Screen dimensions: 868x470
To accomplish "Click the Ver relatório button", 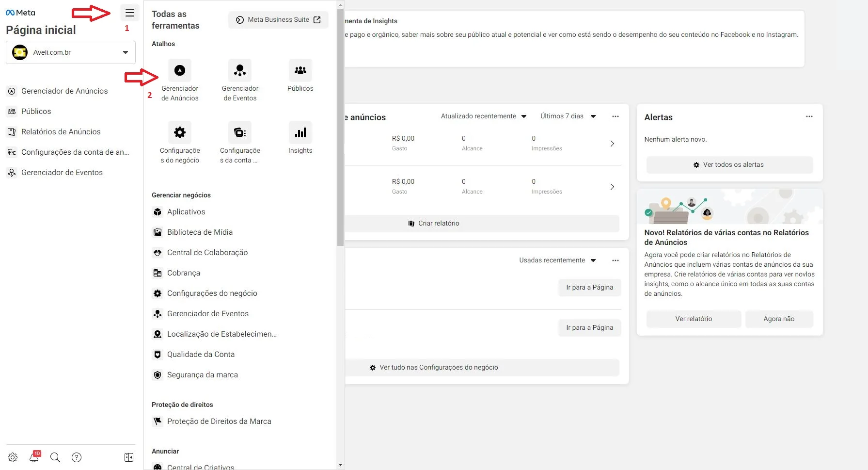I will pos(694,319).
